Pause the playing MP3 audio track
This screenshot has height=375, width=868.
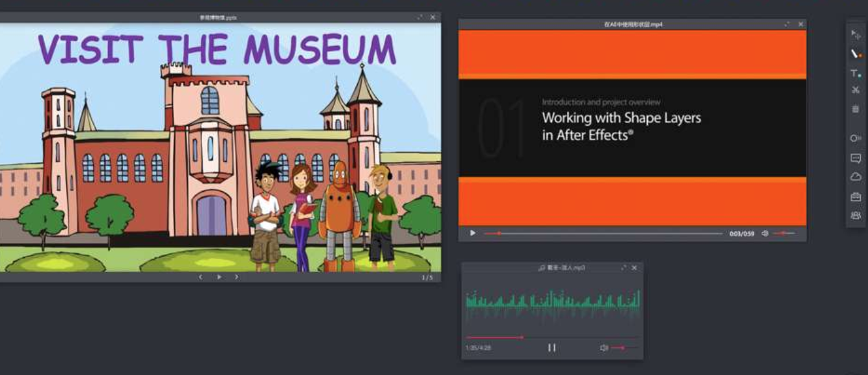tap(552, 347)
